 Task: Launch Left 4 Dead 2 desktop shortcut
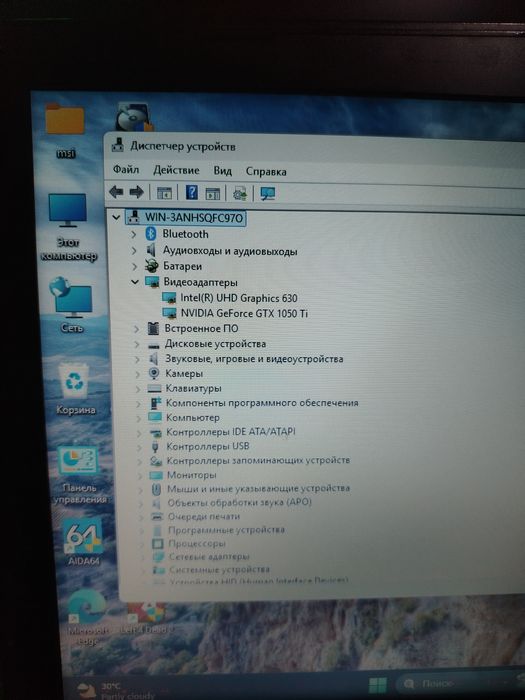145,617
